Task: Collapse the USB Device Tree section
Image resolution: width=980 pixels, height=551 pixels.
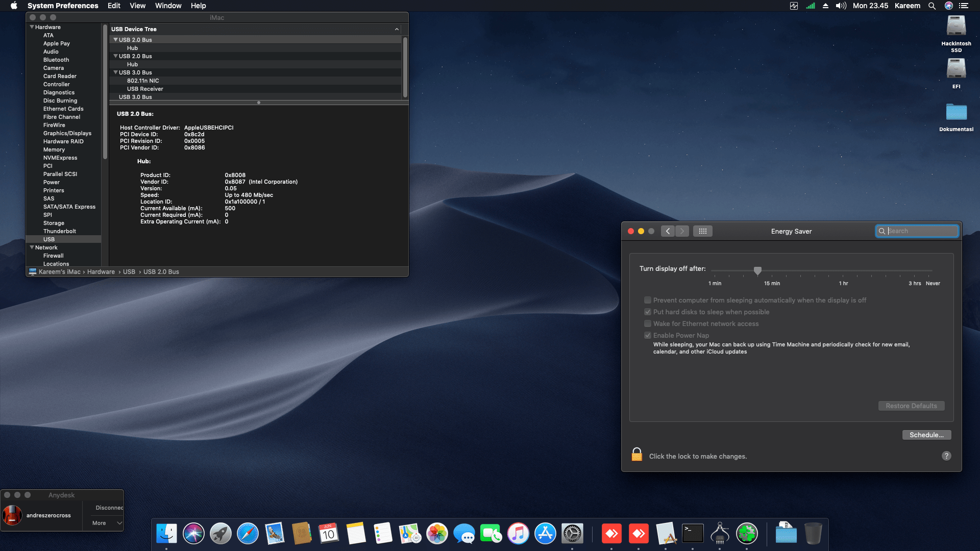Action: (x=397, y=29)
